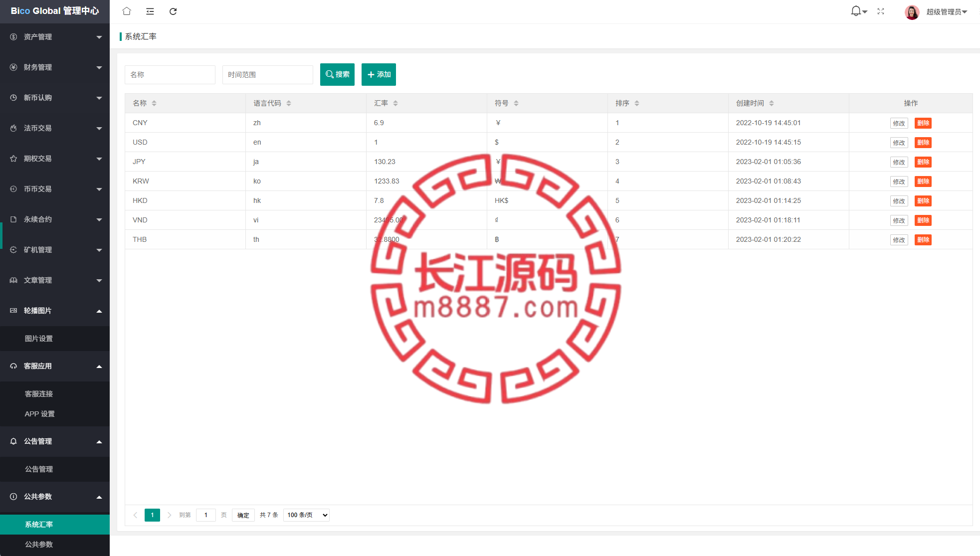
Task: Click 删除 for the JPY row
Action: 923,162
